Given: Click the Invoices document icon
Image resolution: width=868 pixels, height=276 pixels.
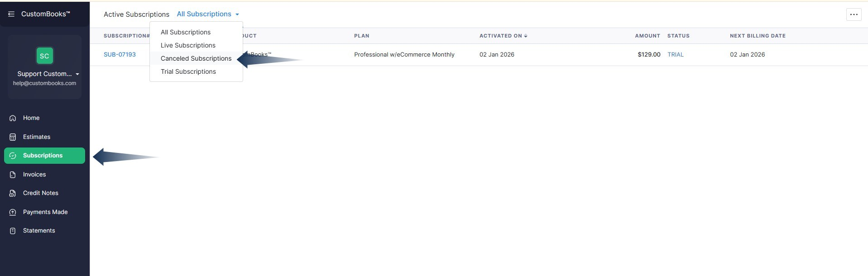Looking at the screenshot, I should (13, 175).
